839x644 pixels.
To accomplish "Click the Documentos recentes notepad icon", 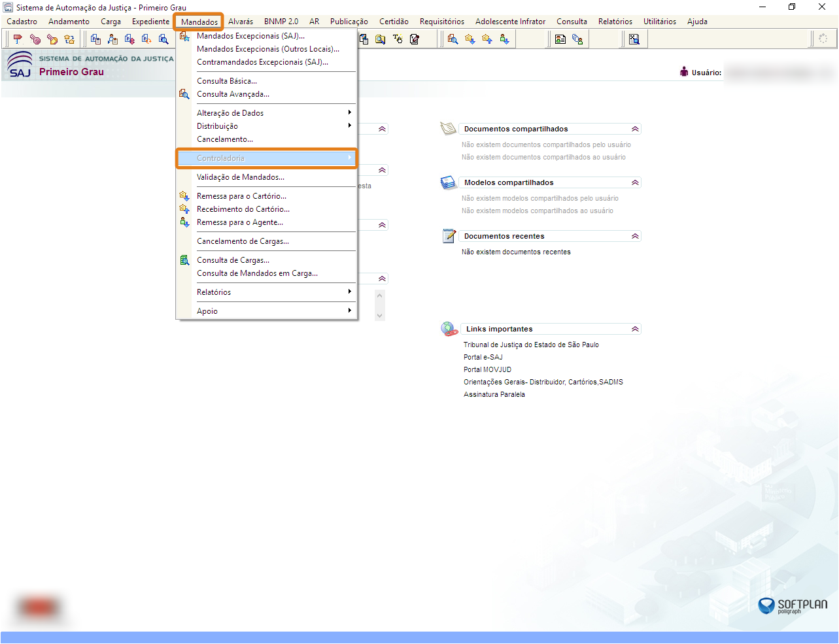I will pyautogui.click(x=449, y=235).
